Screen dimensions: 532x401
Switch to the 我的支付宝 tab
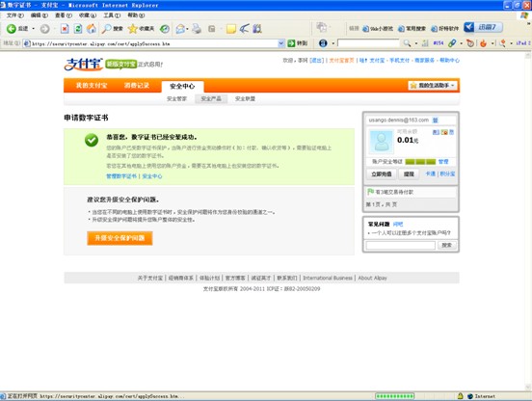(92, 86)
